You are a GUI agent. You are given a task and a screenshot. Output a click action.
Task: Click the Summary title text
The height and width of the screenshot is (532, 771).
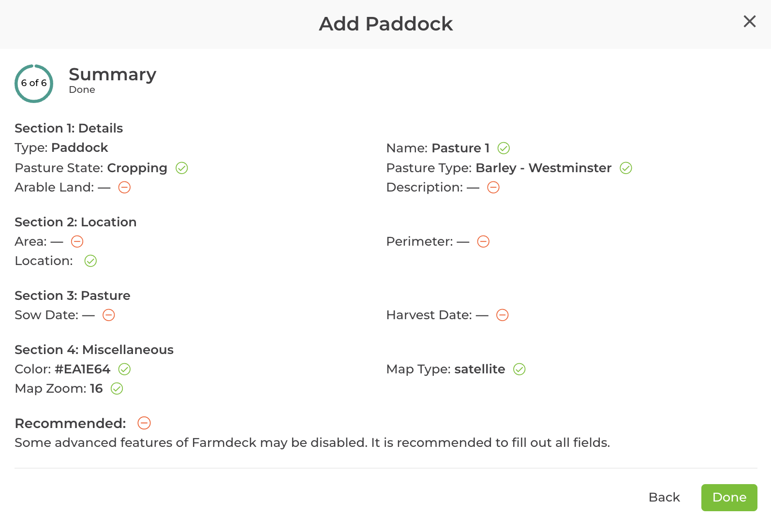coord(112,75)
